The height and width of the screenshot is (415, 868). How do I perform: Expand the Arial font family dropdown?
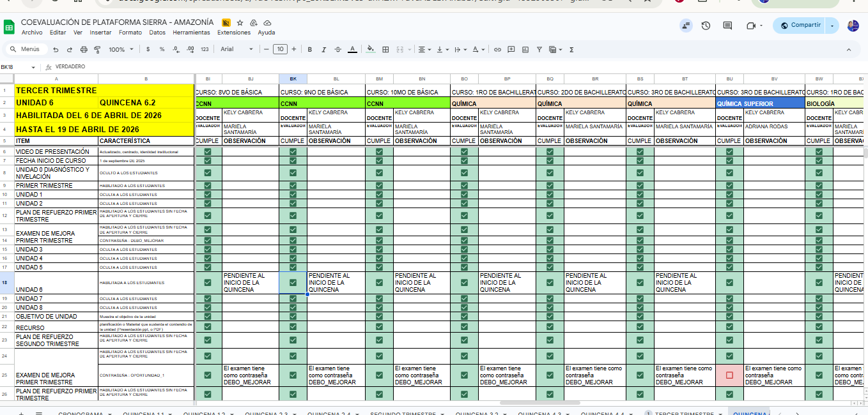pyautogui.click(x=242, y=49)
